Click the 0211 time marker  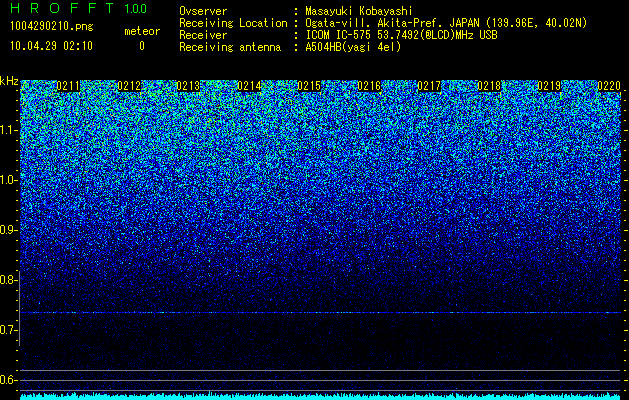point(68,86)
